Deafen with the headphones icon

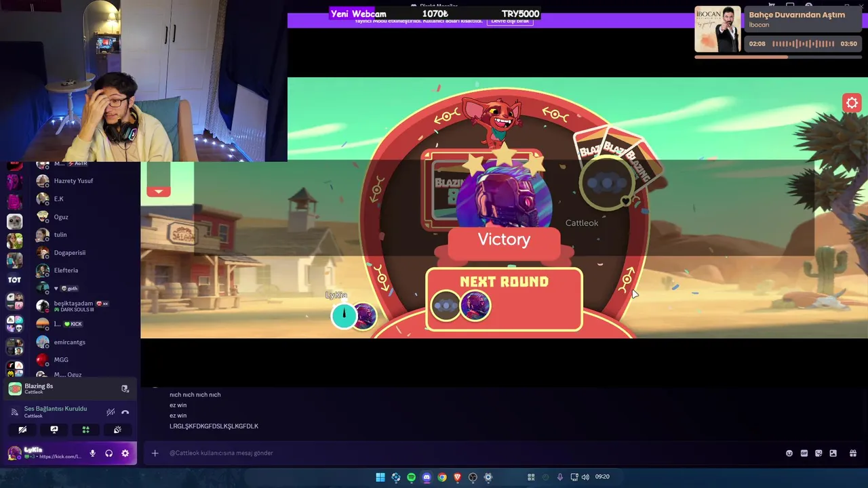(108, 453)
